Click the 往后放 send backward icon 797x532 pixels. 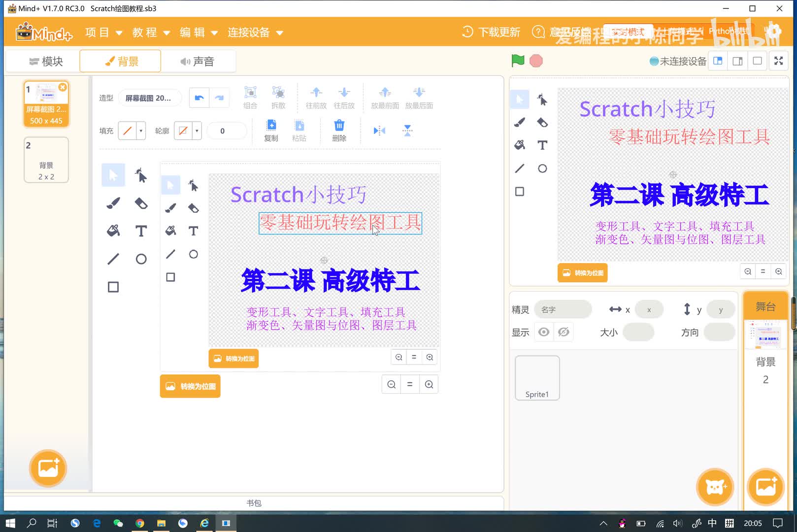click(x=344, y=97)
